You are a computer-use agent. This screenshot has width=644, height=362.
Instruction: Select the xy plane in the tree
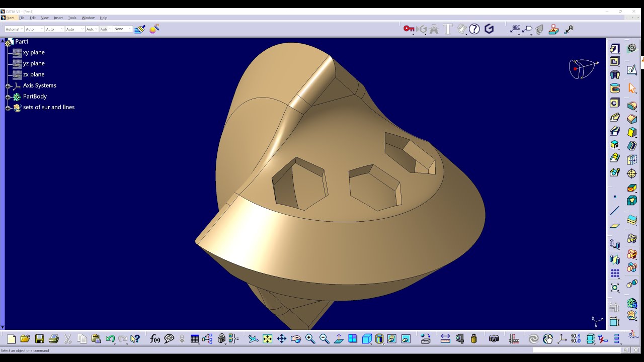(x=34, y=52)
